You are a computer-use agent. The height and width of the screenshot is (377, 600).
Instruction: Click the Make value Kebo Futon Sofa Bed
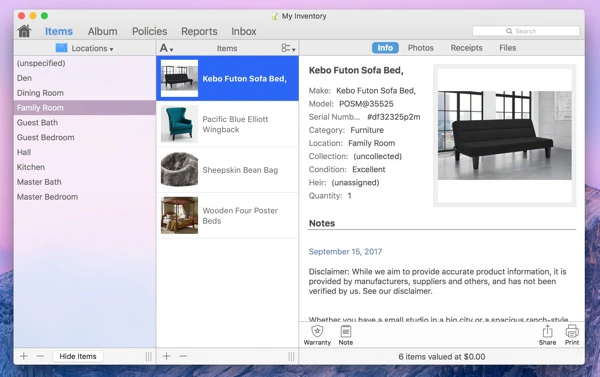(x=376, y=91)
